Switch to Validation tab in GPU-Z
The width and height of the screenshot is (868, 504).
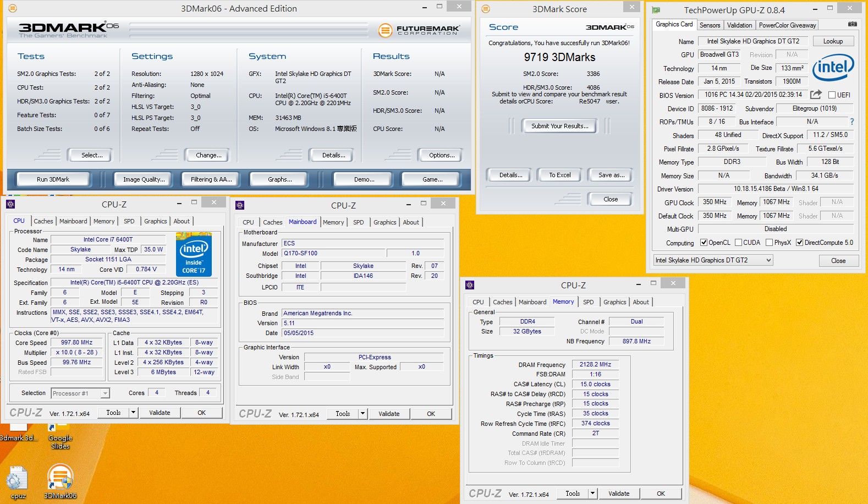pyautogui.click(x=739, y=25)
